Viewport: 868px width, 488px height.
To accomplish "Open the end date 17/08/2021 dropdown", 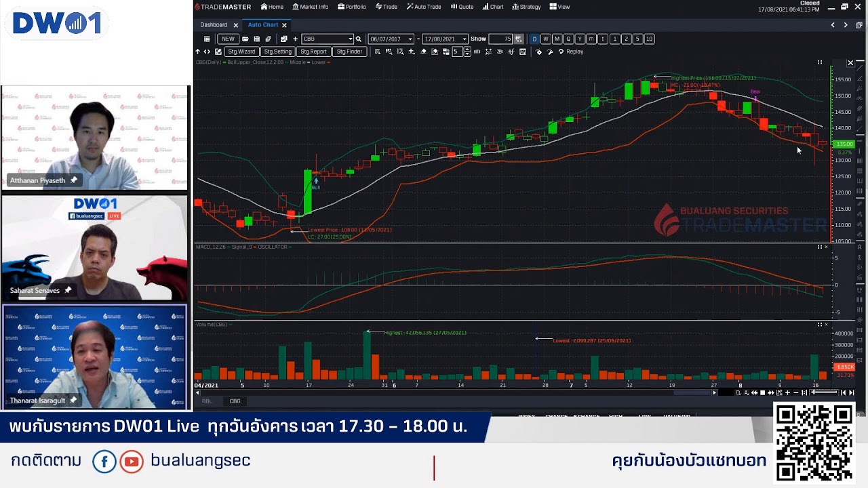I will [x=465, y=39].
